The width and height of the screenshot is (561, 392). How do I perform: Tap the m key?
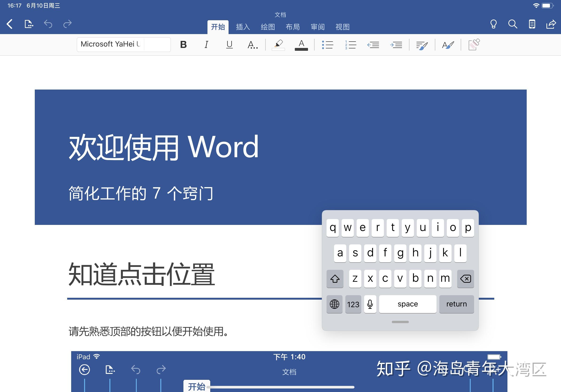click(x=445, y=278)
